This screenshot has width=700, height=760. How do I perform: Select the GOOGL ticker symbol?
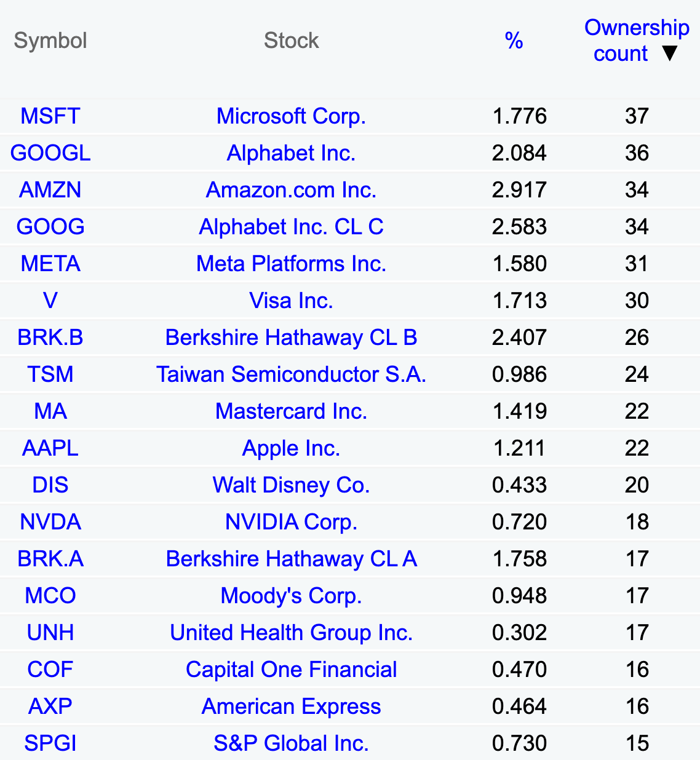point(50,152)
